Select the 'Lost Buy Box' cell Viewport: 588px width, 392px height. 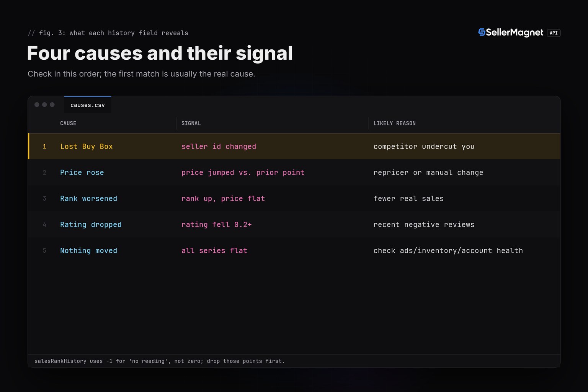(87, 147)
